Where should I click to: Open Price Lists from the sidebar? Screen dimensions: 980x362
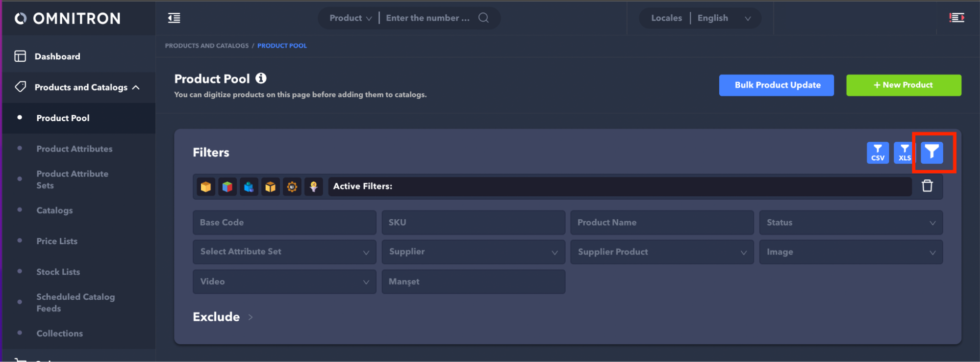[57, 241]
